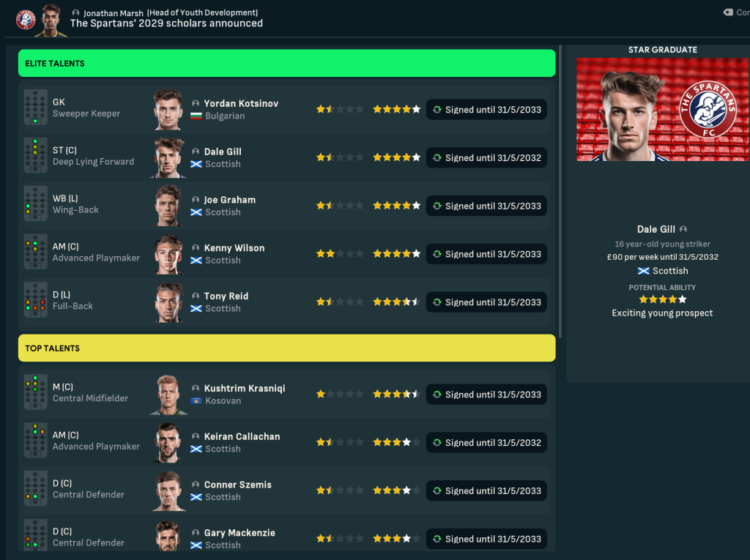Click Yordan Kotsinov's Bulgarian flag icon
The image size is (750, 560).
tap(196, 116)
